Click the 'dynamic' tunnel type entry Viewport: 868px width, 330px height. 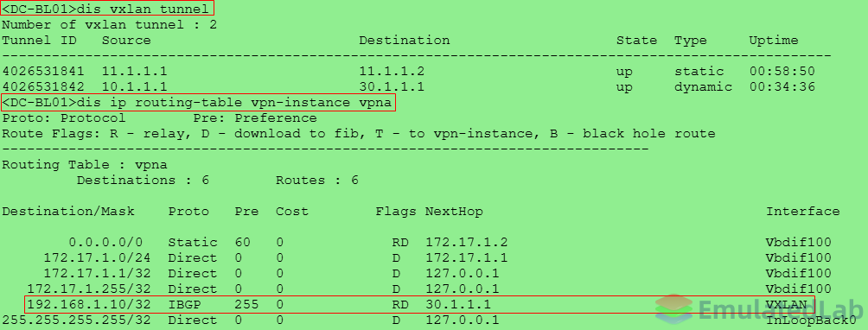point(703,86)
